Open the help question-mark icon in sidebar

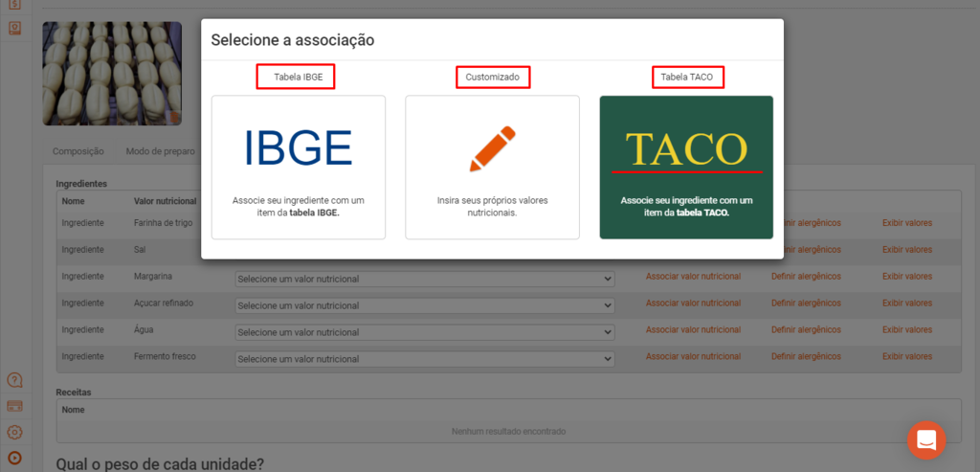[15, 380]
